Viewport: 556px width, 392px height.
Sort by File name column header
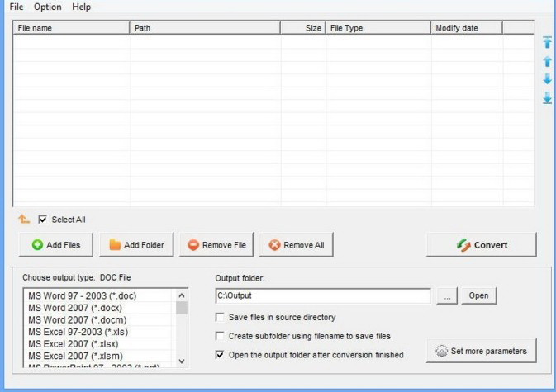click(71, 28)
